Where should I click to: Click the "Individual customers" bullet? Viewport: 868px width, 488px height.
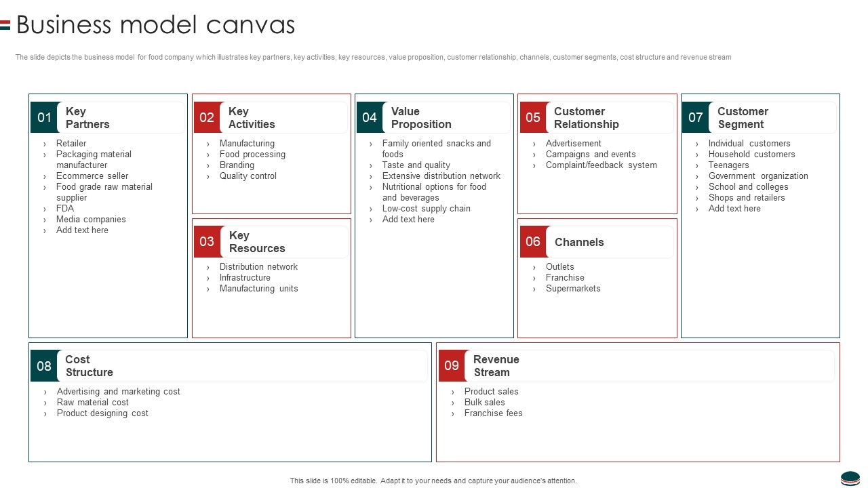[x=749, y=144]
